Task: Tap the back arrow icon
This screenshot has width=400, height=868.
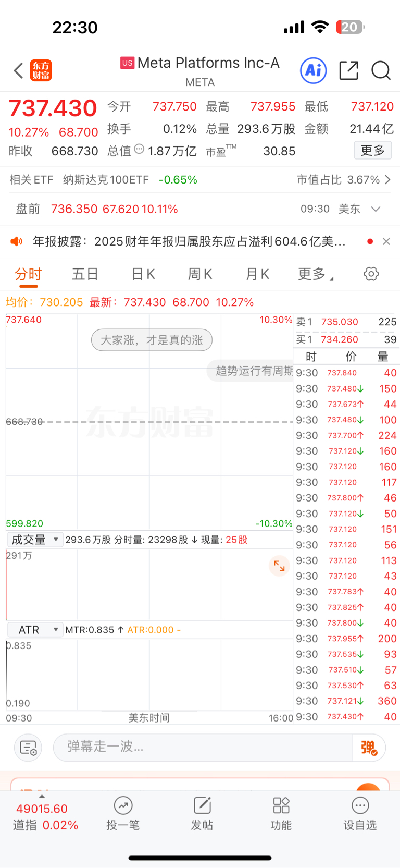Action: coord(19,70)
